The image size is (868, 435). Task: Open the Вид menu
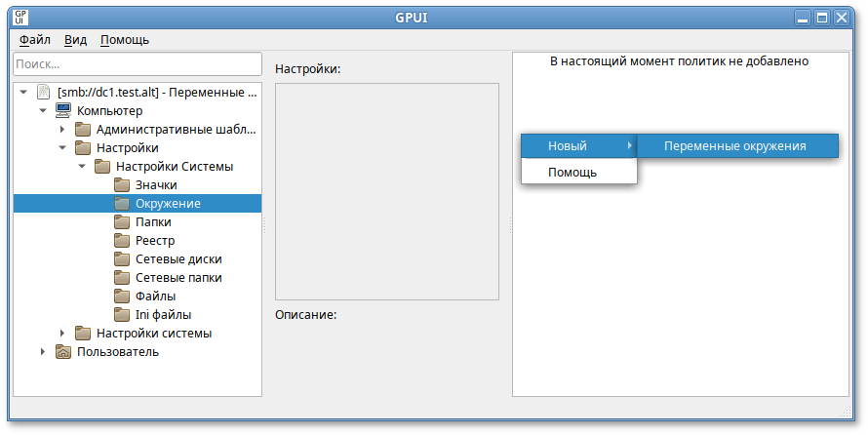[x=75, y=40]
